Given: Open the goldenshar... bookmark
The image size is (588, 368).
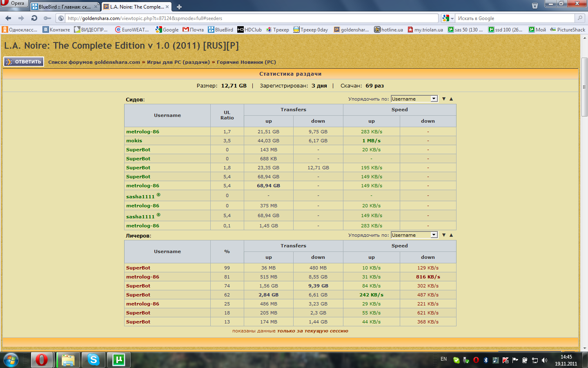Looking at the screenshot, I should point(352,29).
